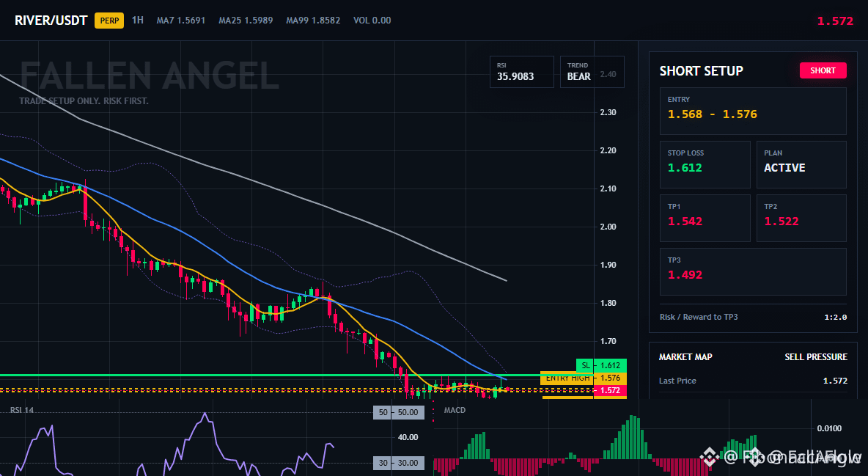Click the MA99 1.8582 indicator label

(313, 21)
